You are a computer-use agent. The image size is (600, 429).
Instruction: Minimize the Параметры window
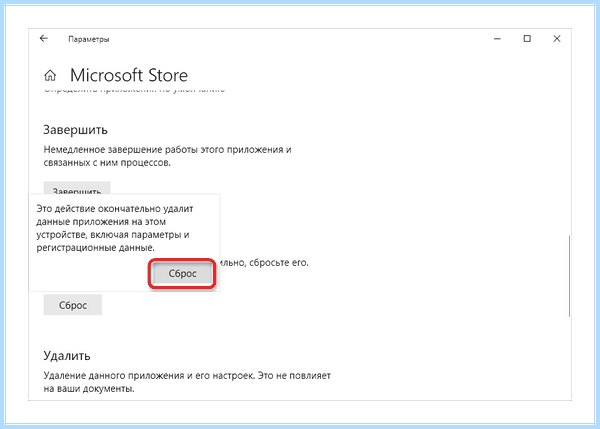[497, 39]
